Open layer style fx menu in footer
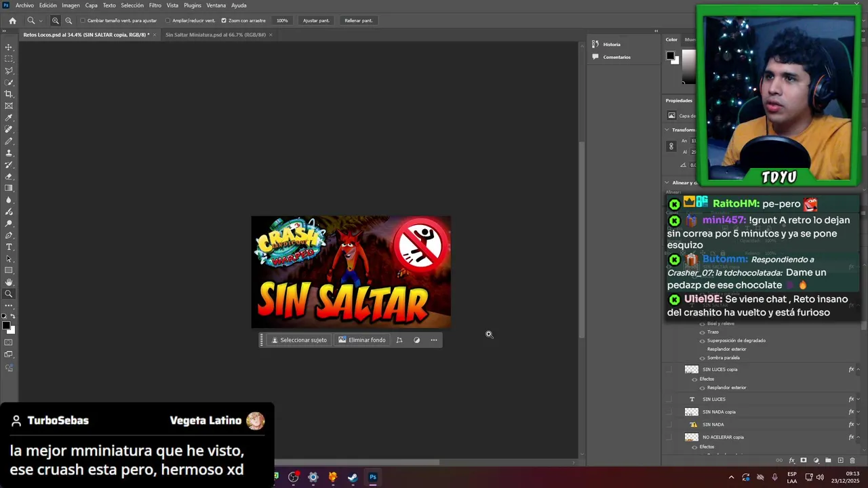 tap(791, 461)
